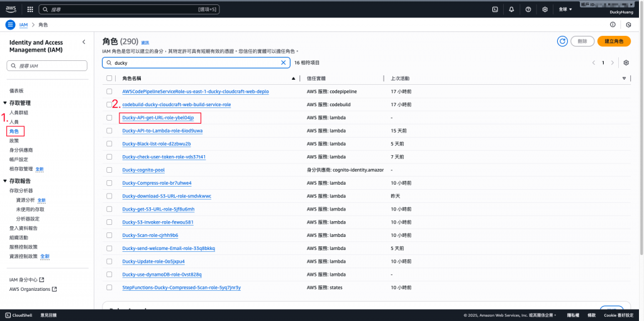Select all roles checkbox in header

coord(109,78)
